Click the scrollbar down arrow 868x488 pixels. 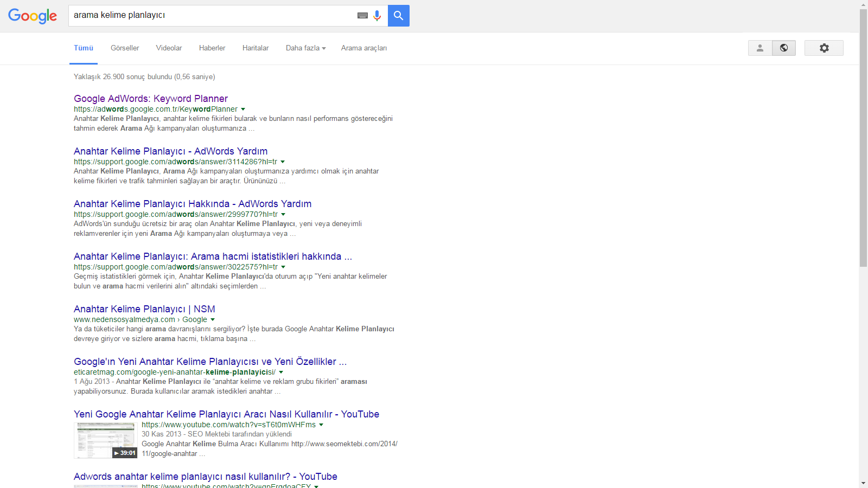tap(863, 483)
